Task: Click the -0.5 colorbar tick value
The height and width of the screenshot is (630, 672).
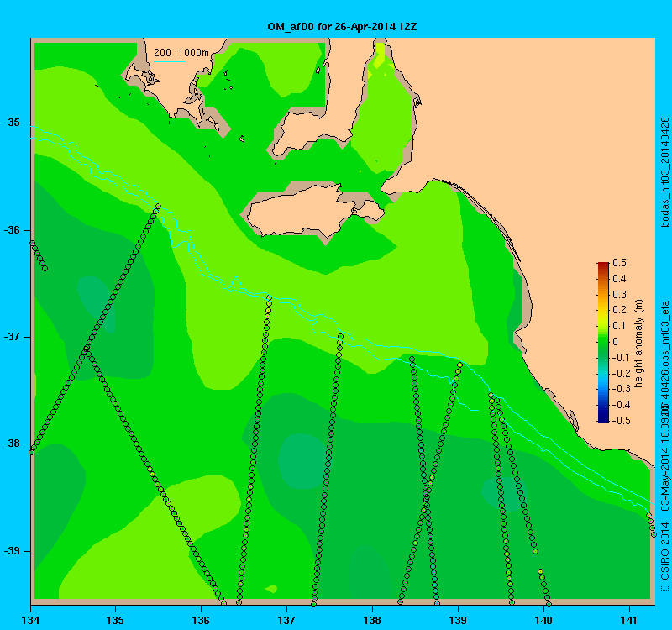Action: coord(621,421)
